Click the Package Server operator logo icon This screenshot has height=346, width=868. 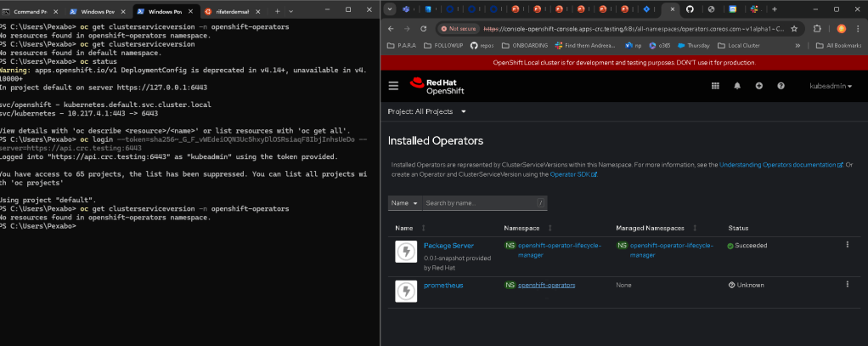[406, 252]
